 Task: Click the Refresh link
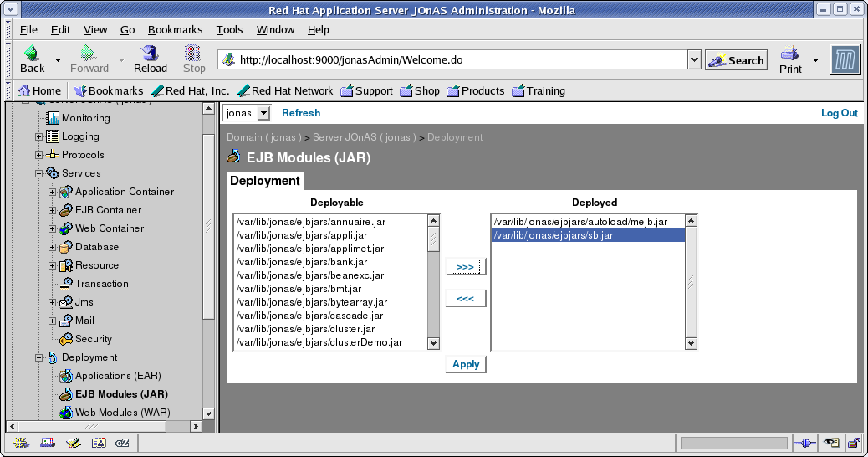pyautogui.click(x=301, y=113)
